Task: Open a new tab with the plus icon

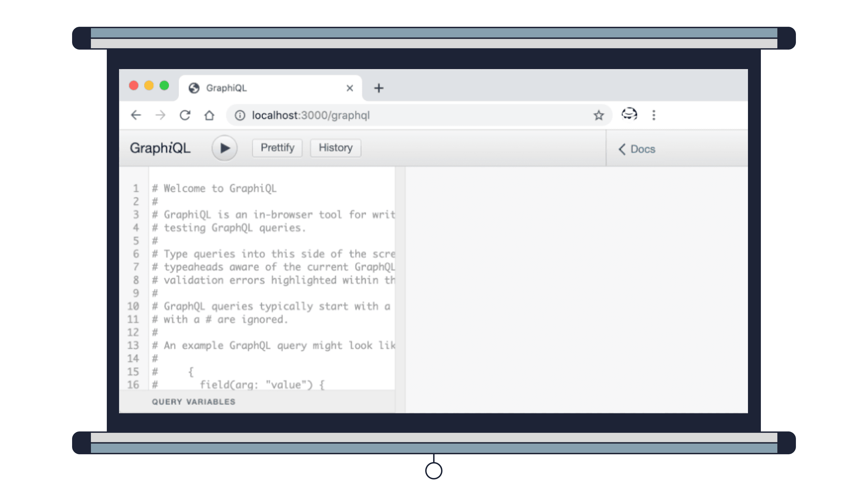Action: 379,88
